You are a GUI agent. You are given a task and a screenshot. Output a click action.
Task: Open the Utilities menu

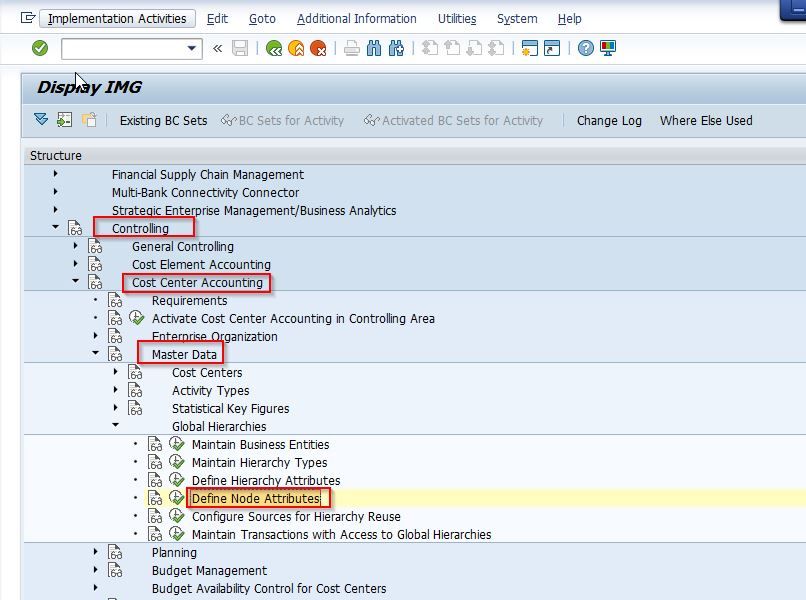tap(457, 19)
